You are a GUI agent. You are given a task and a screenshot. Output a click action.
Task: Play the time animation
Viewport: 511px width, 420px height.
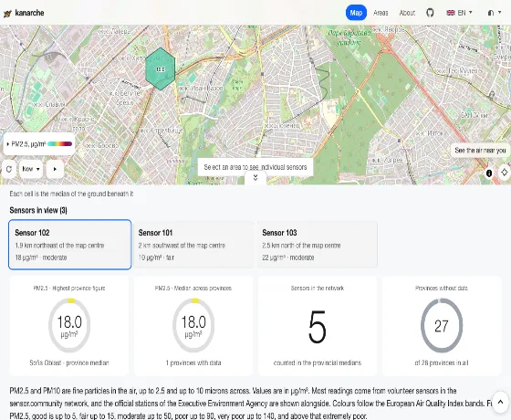pos(55,169)
